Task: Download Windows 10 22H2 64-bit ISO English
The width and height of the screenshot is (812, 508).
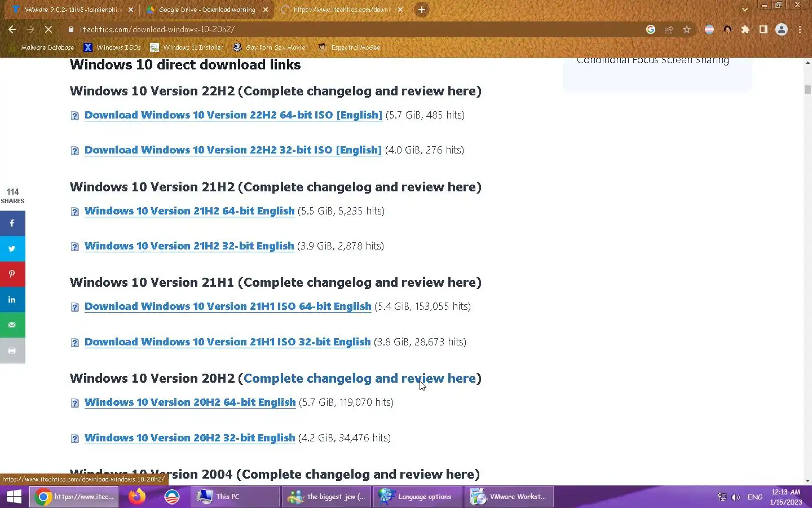Action: [233, 115]
